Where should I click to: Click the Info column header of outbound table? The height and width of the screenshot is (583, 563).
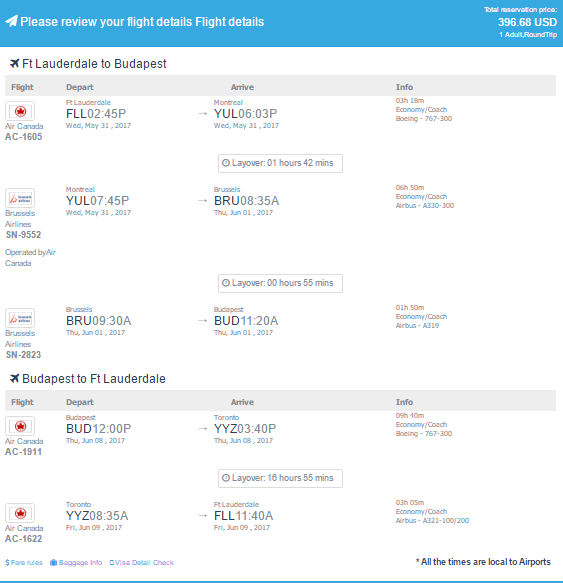click(404, 87)
